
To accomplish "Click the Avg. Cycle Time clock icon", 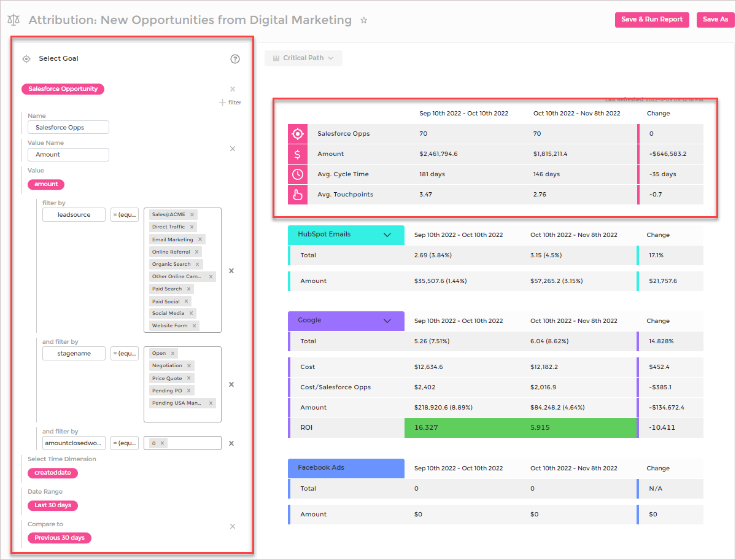I will (298, 174).
